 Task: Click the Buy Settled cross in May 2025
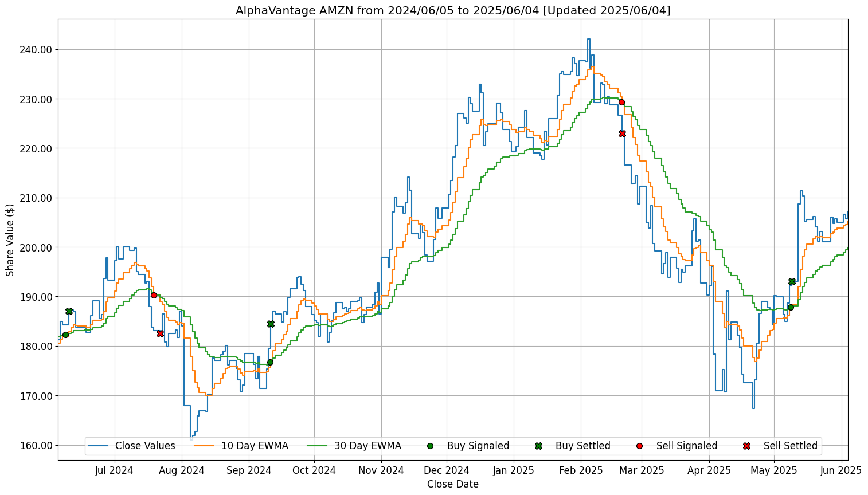pyautogui.click(x=792, y=281)
